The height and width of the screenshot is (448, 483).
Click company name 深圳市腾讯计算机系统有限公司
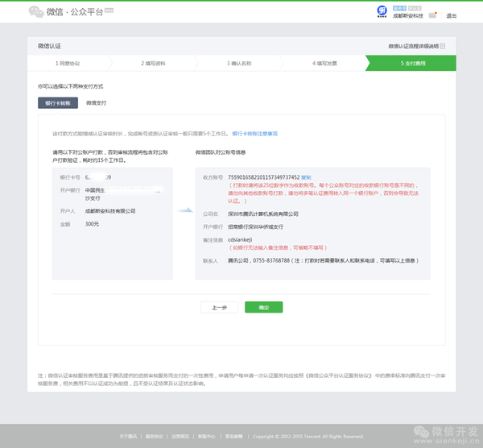(x=263, y=214)
